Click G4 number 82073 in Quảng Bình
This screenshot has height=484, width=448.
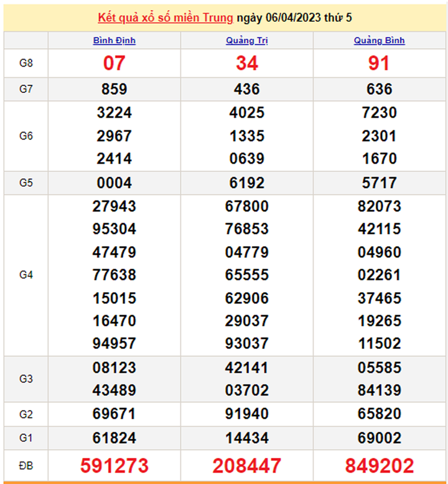pos(379,206)
